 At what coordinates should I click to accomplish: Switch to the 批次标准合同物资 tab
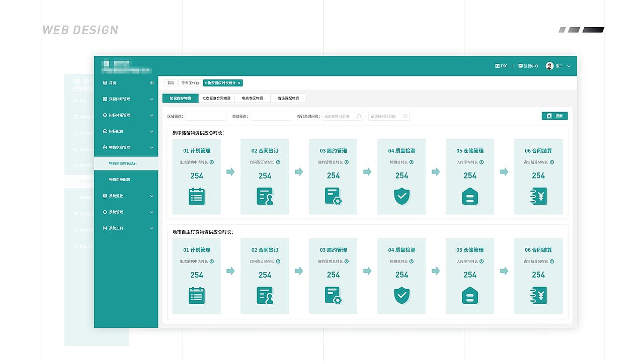click(x=216, y=99)
